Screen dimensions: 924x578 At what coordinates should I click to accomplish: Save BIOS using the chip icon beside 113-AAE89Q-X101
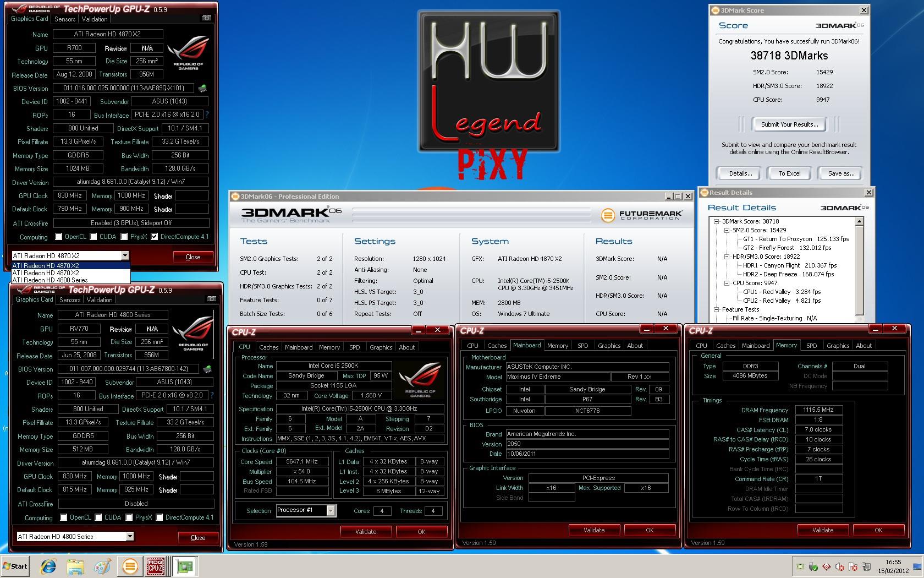[x=202, y=88]
